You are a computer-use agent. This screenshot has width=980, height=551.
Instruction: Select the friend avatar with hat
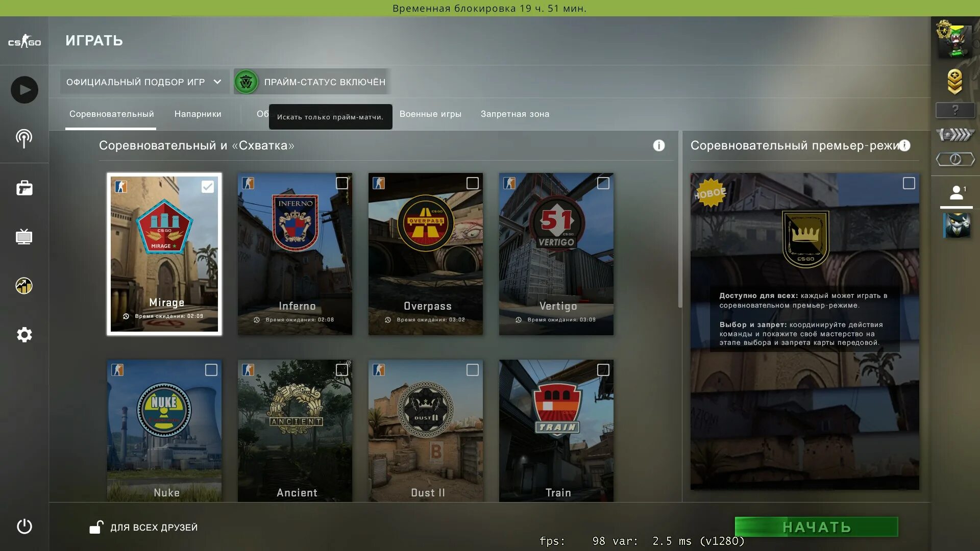(x=957, y=225)
